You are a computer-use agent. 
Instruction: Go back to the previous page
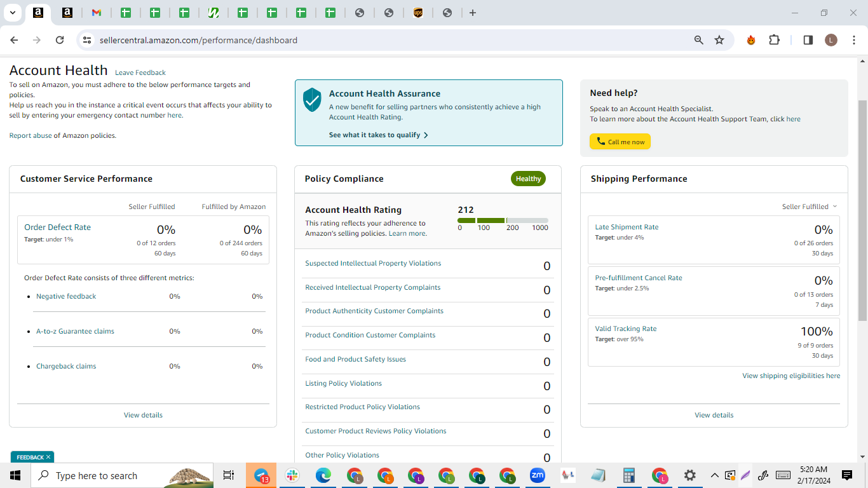pos(15,40)
